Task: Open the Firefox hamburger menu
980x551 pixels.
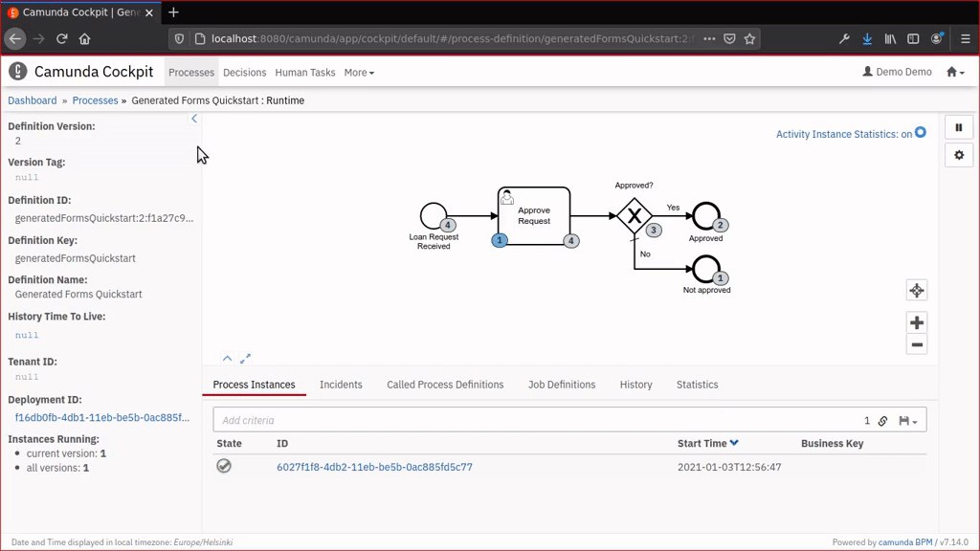Action: coord(965,38)
